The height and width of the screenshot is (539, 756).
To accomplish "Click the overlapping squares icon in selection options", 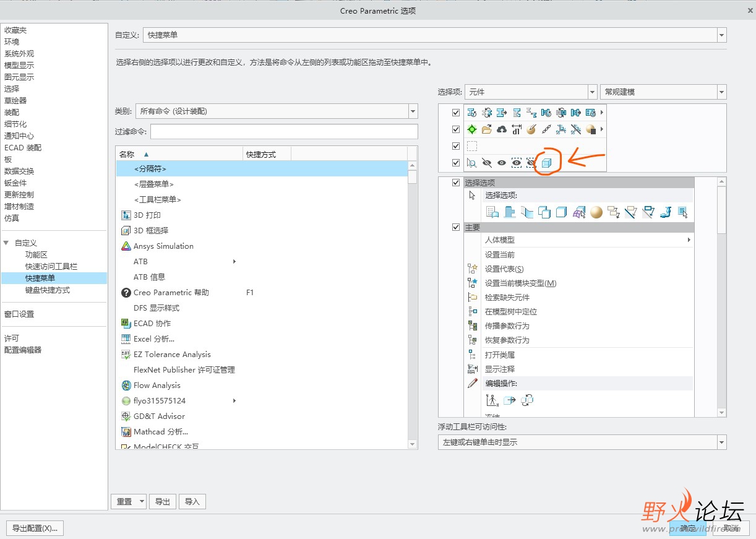I will 544,212.
